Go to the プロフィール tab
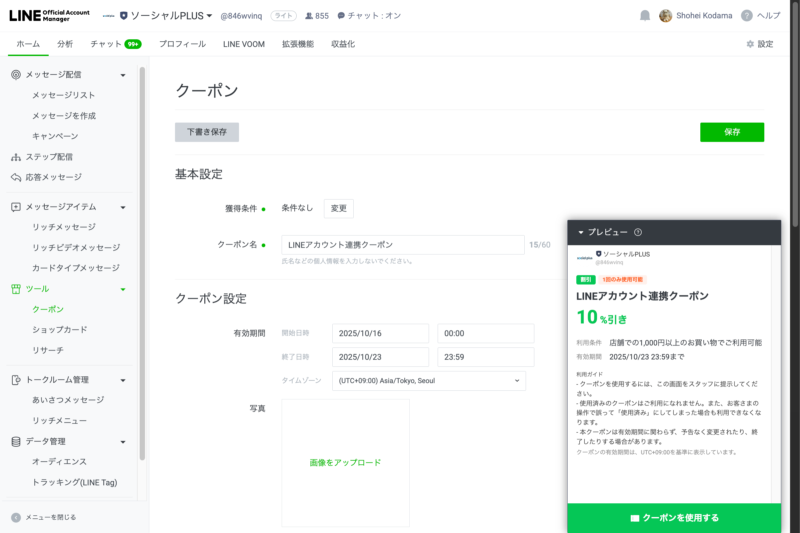Screen dimensions: 800x533 tap(182, 44)
